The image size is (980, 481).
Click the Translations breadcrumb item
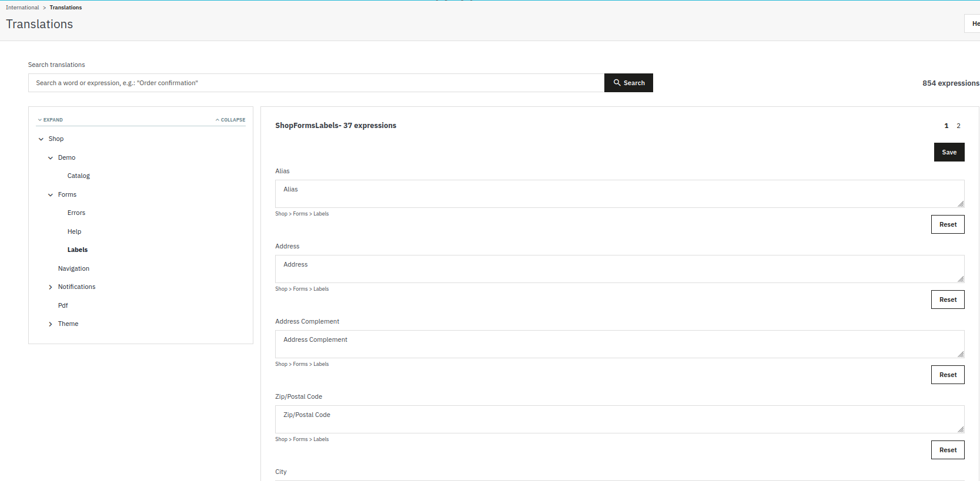pos(66,8)
